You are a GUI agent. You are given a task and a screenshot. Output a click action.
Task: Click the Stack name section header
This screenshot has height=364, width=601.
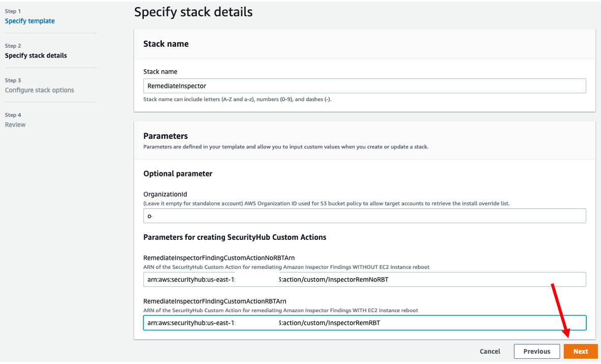coord(166,44)
